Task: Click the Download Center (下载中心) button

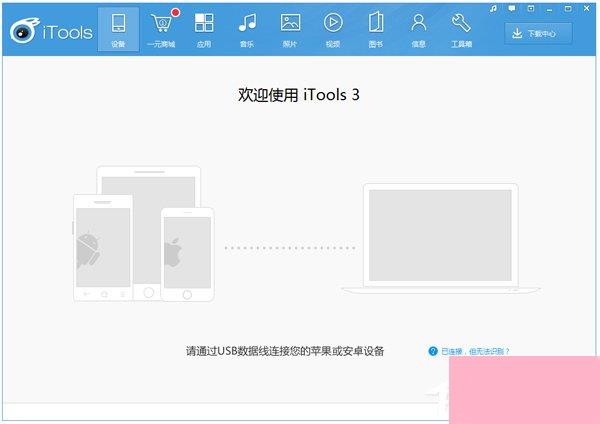Action: click(x=538, y=34)
